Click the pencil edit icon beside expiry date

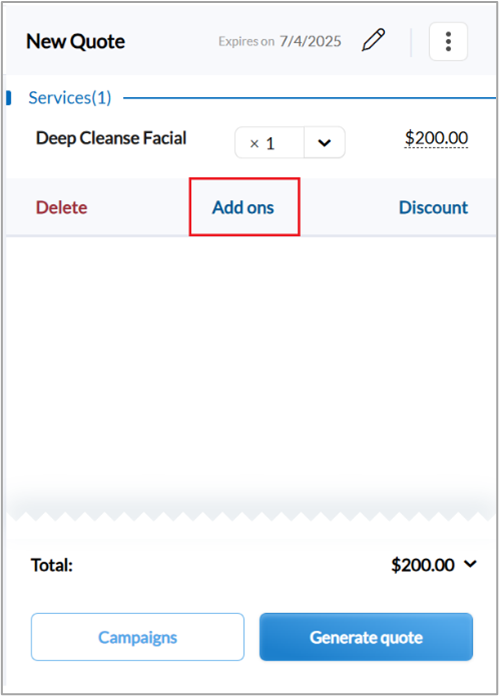tap(373, 40)
